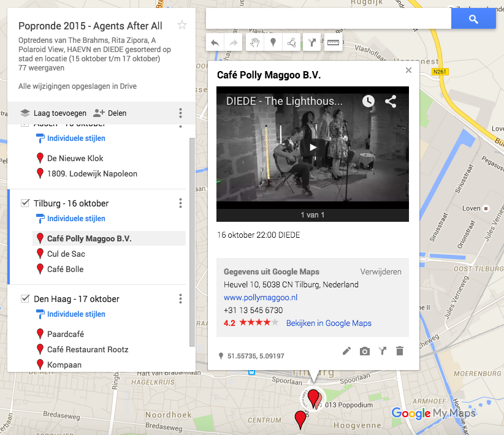The width and height of the screenshot is (504, 435).
Task: Edit the place with the pencil icon
Action: (x=346, y=351)
